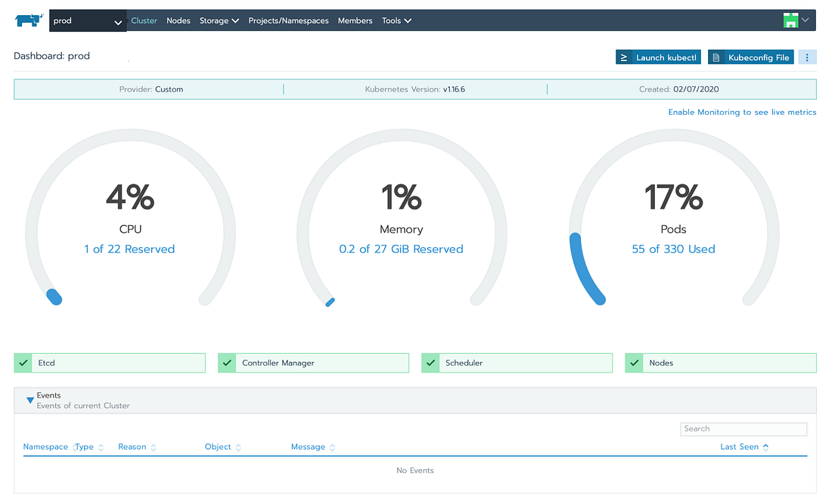Focus the events Search field
The width and height of the screenshot is (835, 504).
pyautogui.click(x=743, y=429)
